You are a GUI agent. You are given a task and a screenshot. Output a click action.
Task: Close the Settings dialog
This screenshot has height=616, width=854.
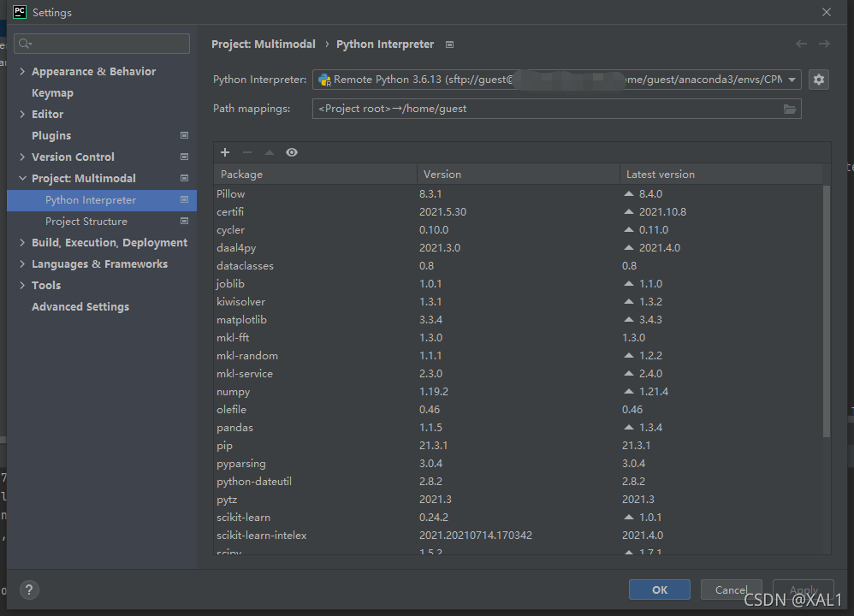point(827,12)
